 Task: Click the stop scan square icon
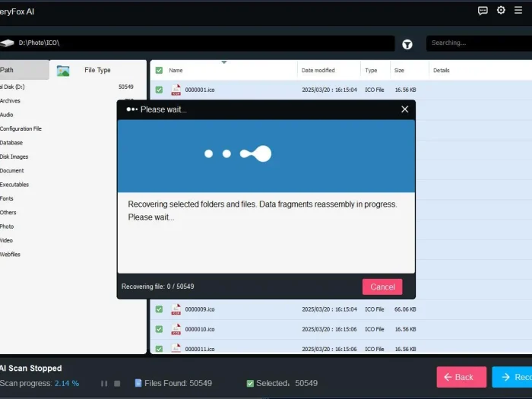[117, 383]
